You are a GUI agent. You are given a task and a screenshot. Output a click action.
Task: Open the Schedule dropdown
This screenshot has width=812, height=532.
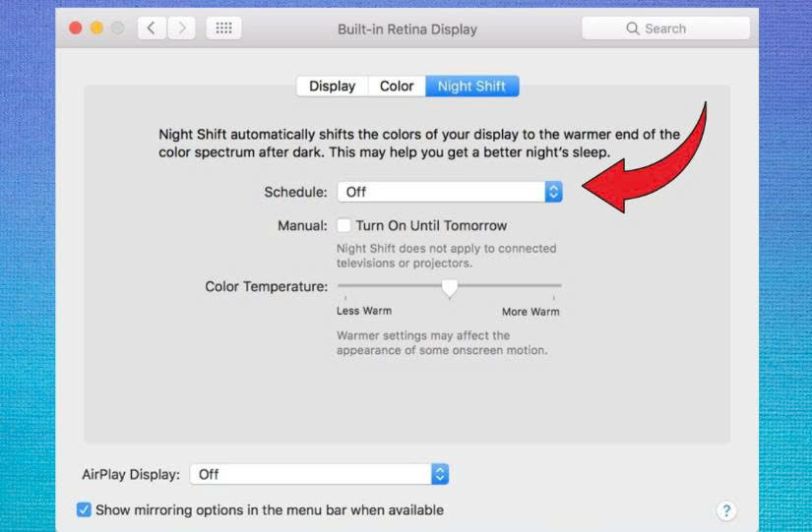(450, 192)
